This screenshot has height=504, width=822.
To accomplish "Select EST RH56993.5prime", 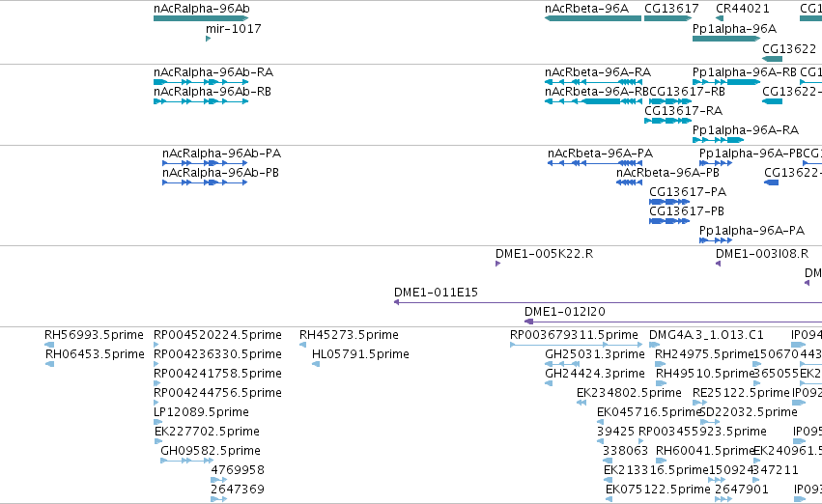I will [x=49, y=345].
